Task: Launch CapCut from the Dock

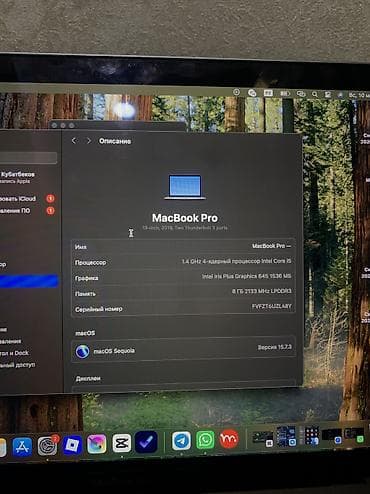Action: [x=121, y=443]
